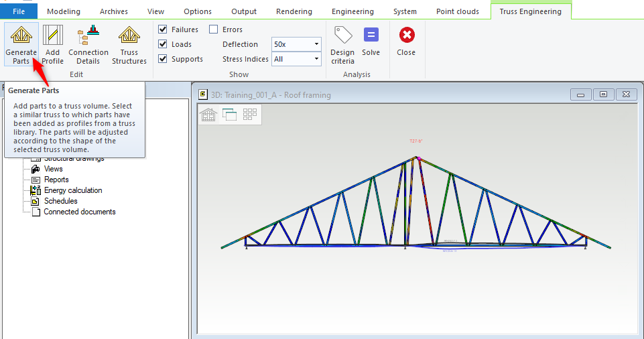
Task: Click the house icon in 3D view
Action: pos(208,115)
